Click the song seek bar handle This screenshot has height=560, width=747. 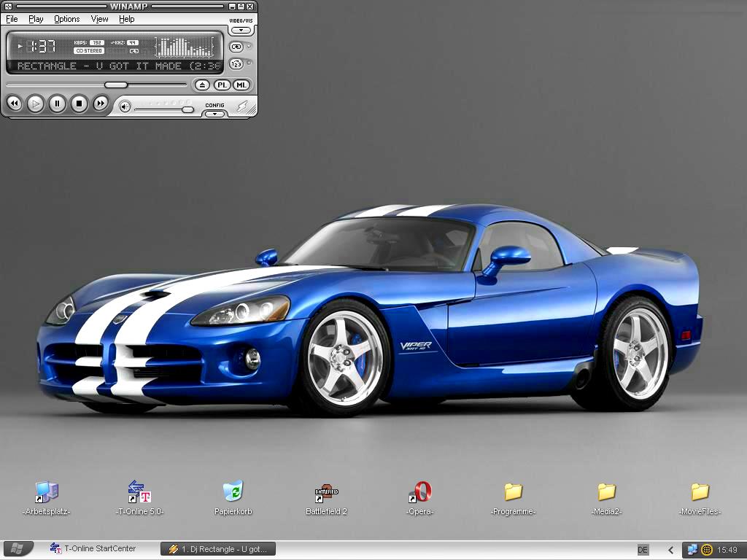116,85
